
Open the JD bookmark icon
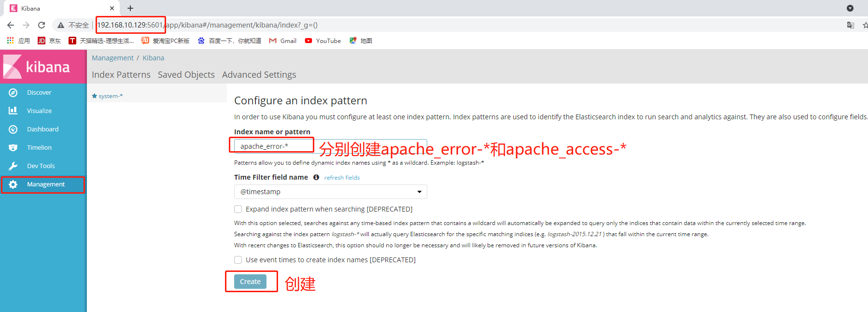[x=42, y=41]
